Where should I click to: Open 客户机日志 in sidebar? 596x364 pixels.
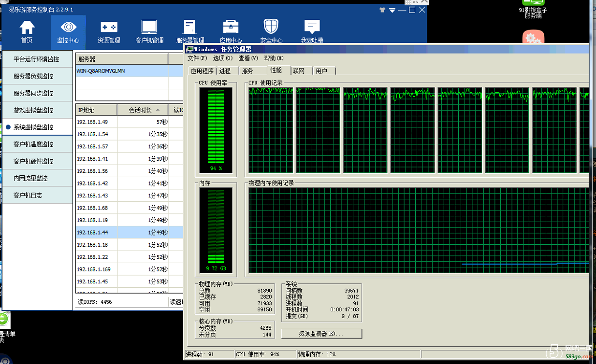coord(37,195)
